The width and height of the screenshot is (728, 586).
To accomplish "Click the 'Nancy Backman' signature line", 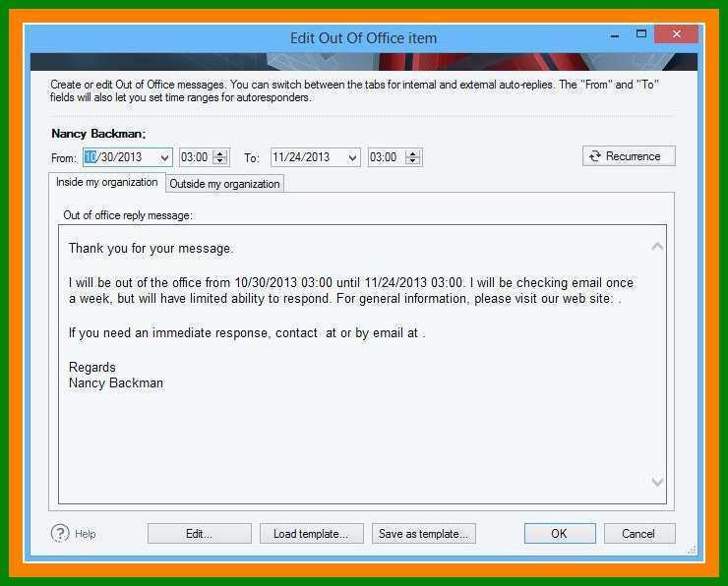I will (116, 383).
